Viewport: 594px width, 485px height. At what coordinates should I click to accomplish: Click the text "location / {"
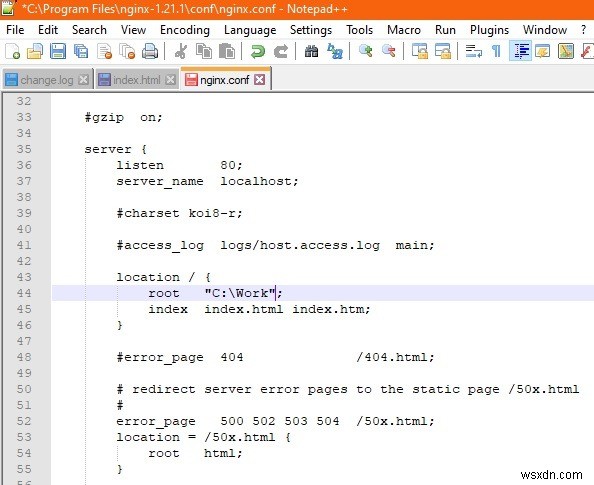(163, 277)
